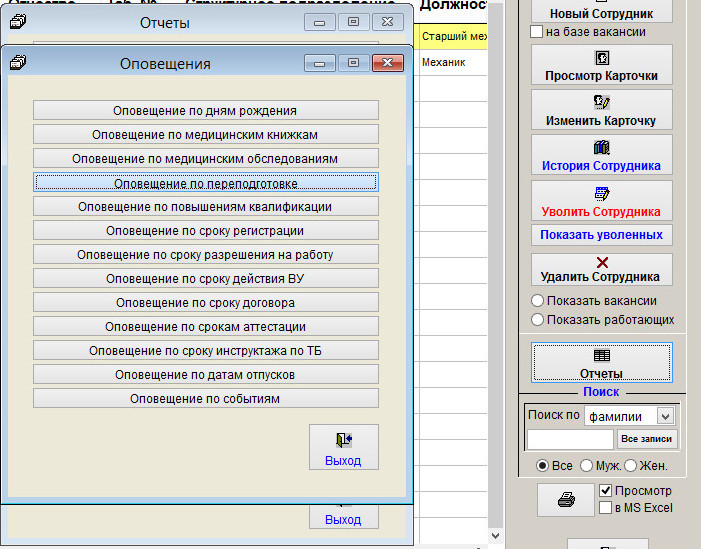Open birthday notification (дням рождения)
This screenshot has height=549, width=701.
(206, 110)
